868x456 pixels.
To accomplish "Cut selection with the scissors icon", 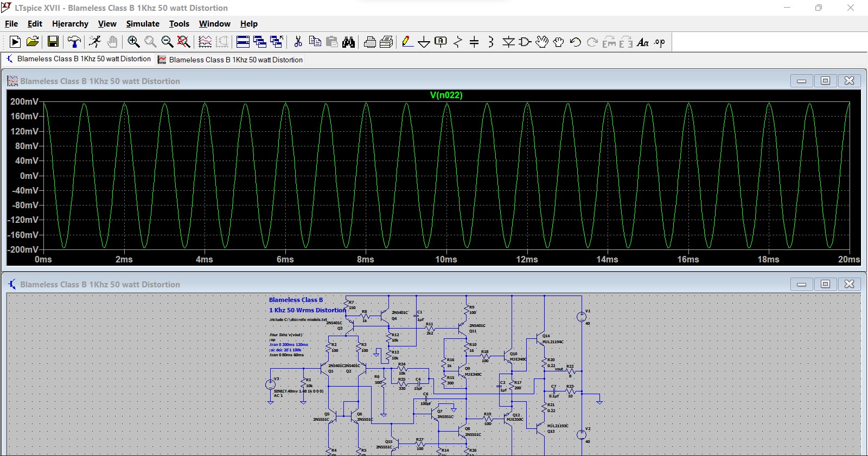I will coord(298,42).
